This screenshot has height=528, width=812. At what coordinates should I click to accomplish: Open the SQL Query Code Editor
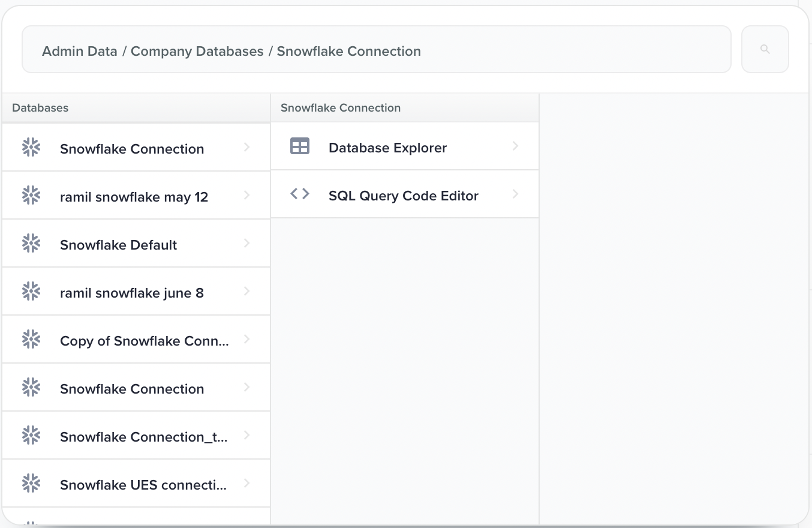point(403,196)
